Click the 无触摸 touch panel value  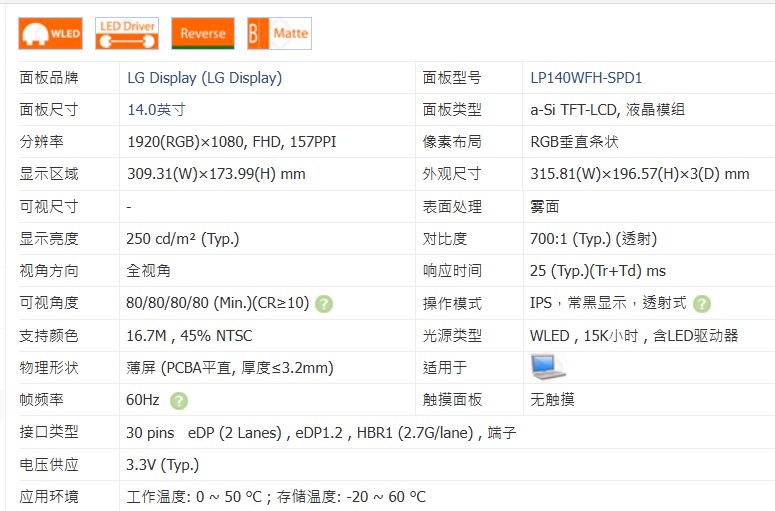click(552, 399)
